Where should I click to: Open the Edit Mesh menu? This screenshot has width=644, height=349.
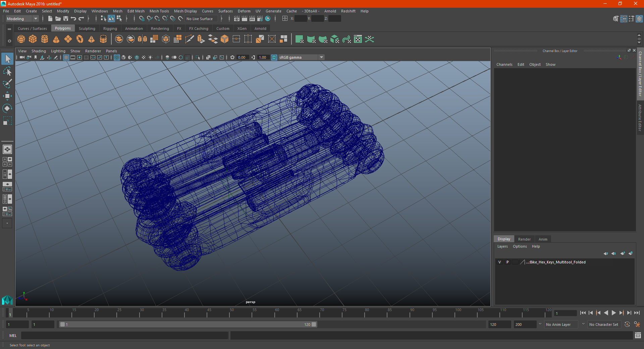pyautogui.click(x=136, y=11)
